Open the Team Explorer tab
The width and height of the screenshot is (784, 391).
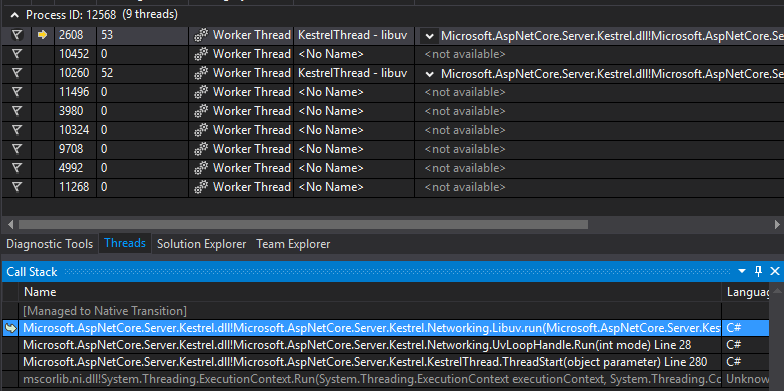pyautogui.click(x=293, y=244)
